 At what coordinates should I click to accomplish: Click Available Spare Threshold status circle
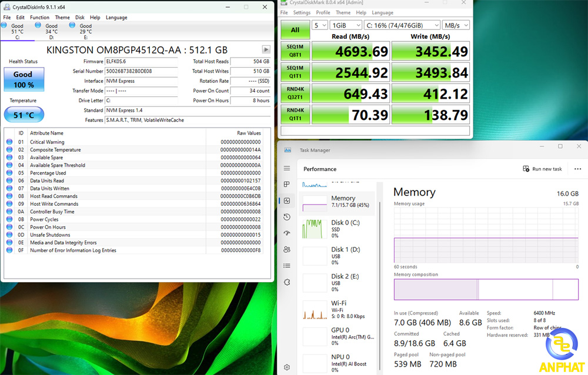(9, 165)
